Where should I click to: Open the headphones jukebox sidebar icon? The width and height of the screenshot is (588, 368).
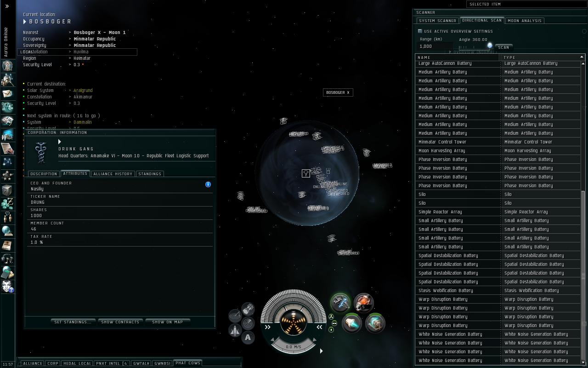coord(7,259)
